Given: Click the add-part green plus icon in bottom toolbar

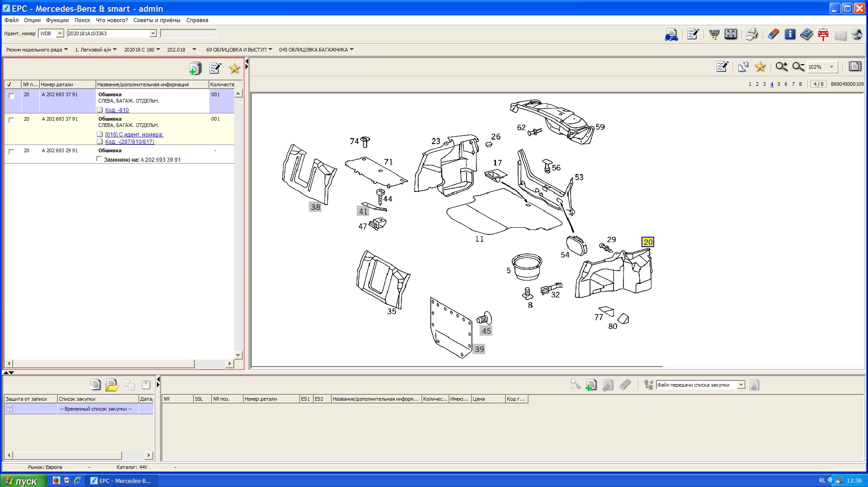Looking at the screenshot, I should [591, 385].
